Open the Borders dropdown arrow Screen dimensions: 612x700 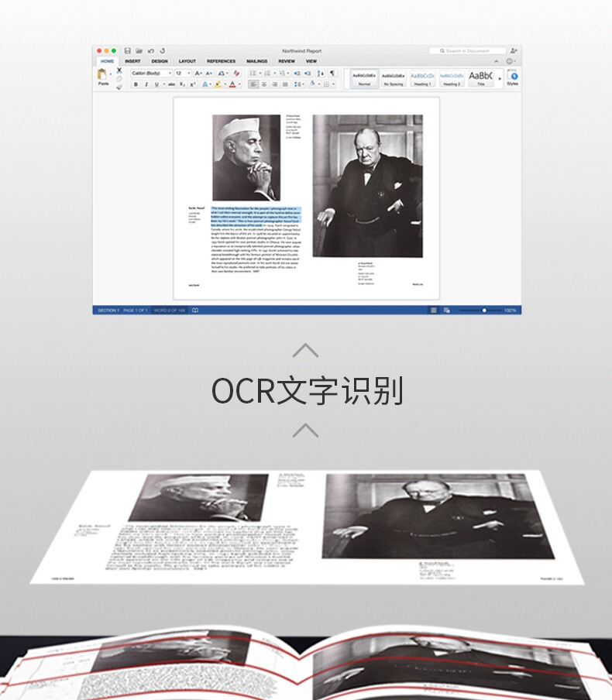[333, 84]
